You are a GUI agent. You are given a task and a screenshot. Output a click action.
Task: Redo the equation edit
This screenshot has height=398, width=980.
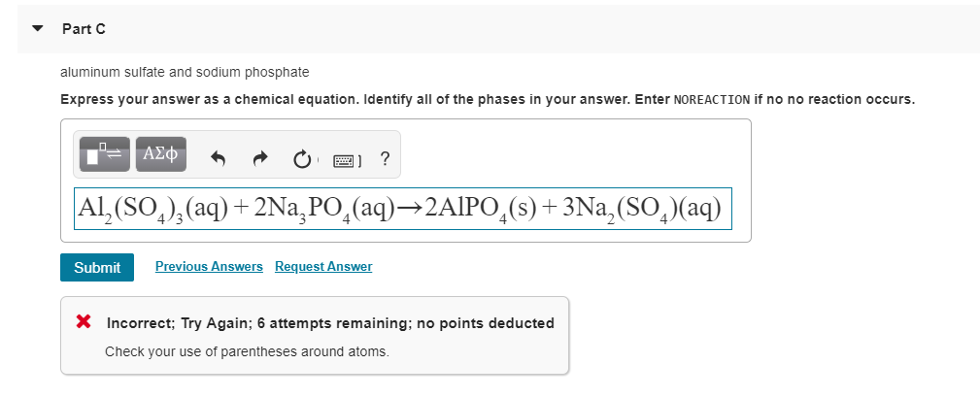pos(260,159)
